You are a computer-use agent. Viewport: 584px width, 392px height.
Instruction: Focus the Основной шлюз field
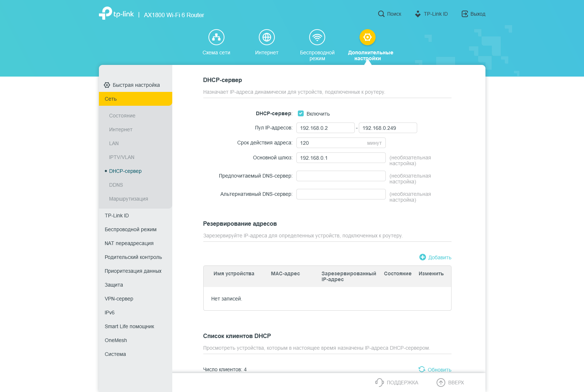coord(341,158)
